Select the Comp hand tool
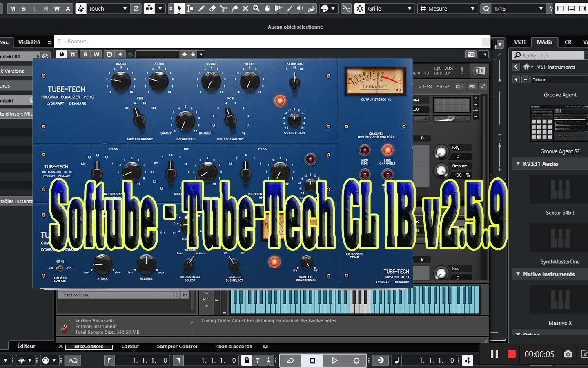 (x=267, y=9)
